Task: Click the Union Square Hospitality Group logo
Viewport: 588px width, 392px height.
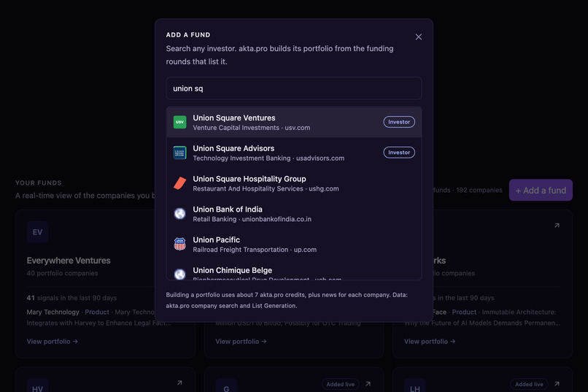Action: [x=179, y=183]
